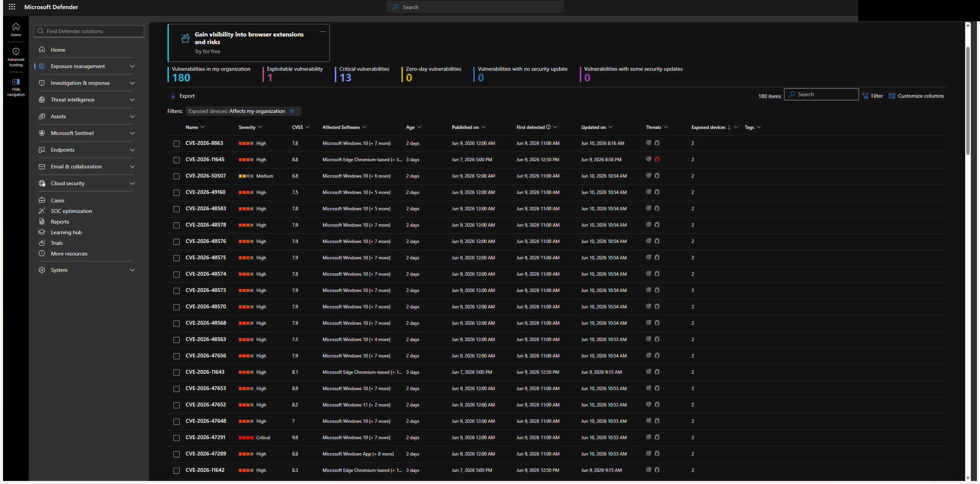Expand the Exposure management chevron

[x=132, y=66]
